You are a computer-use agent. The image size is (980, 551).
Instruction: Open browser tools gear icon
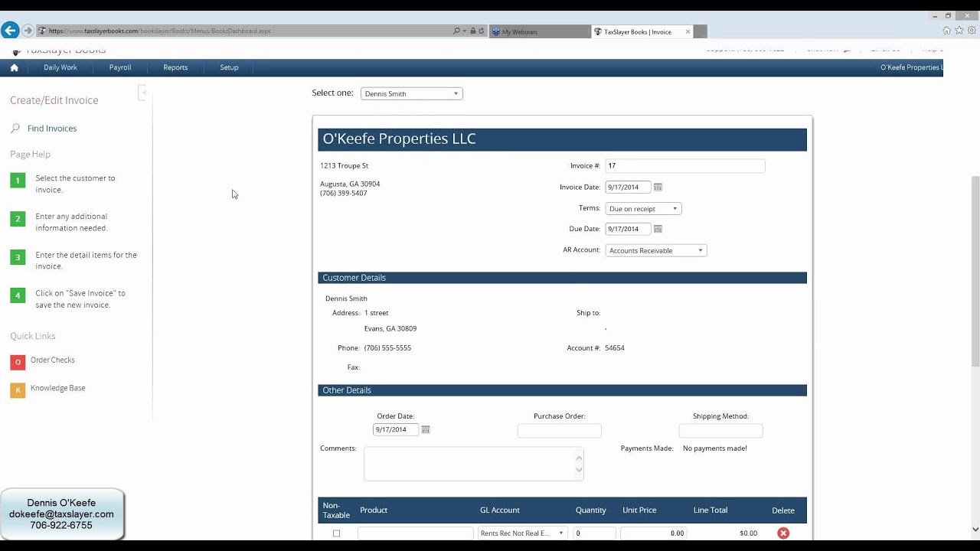972,31
